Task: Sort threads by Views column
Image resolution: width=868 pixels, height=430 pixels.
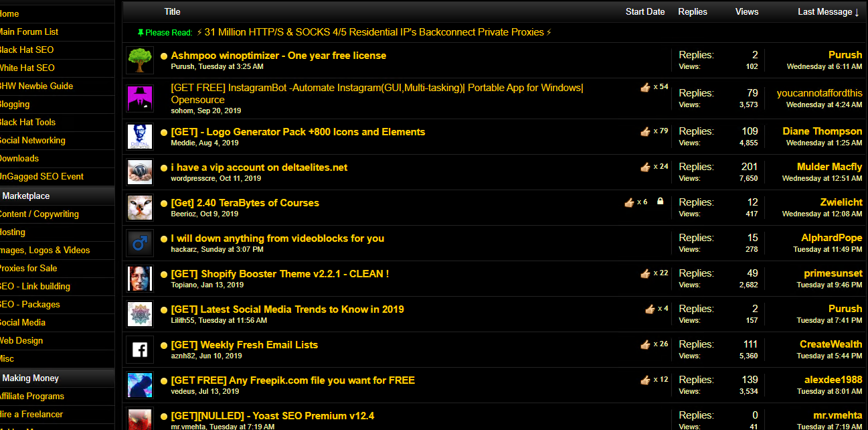Action: pyautogui.click(x=747, y=11)
